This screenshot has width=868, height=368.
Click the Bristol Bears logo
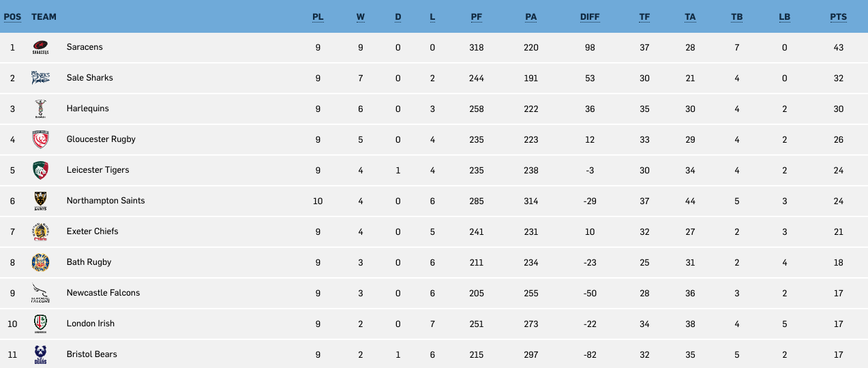(40, 354)
